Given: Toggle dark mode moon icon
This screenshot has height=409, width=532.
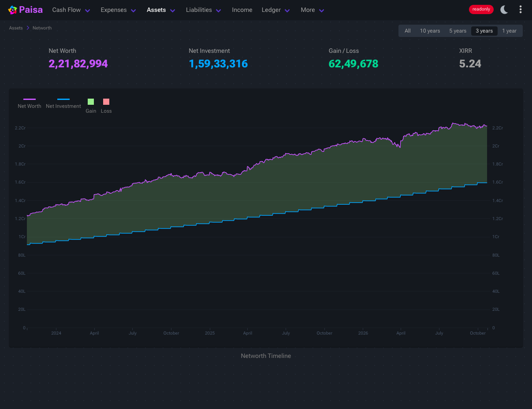Looking at the screenshot, I should click(504, 10).
